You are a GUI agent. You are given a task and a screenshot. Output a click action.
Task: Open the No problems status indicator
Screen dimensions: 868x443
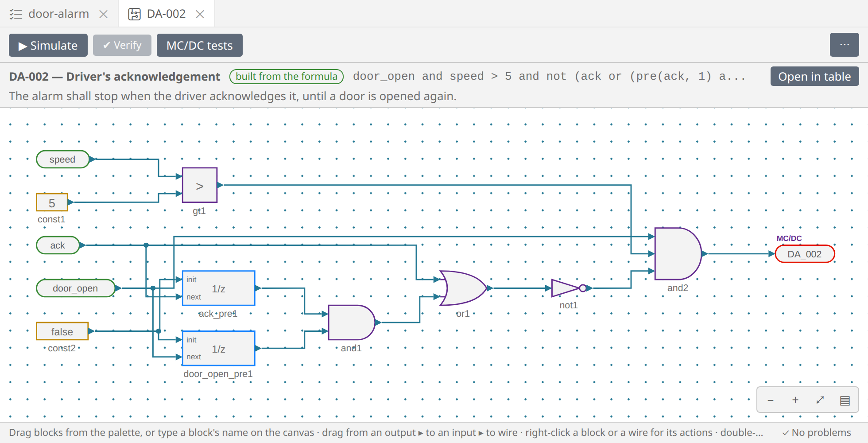tap(817, 432)
